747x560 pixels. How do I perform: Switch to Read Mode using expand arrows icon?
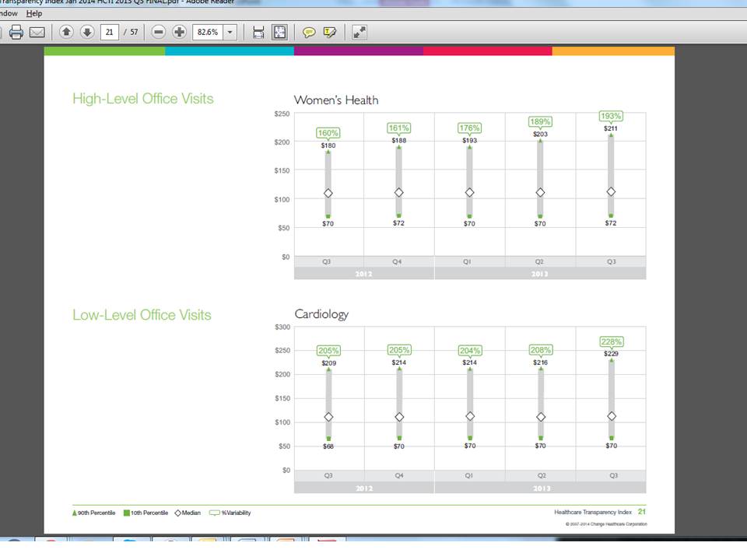(359, 32)
